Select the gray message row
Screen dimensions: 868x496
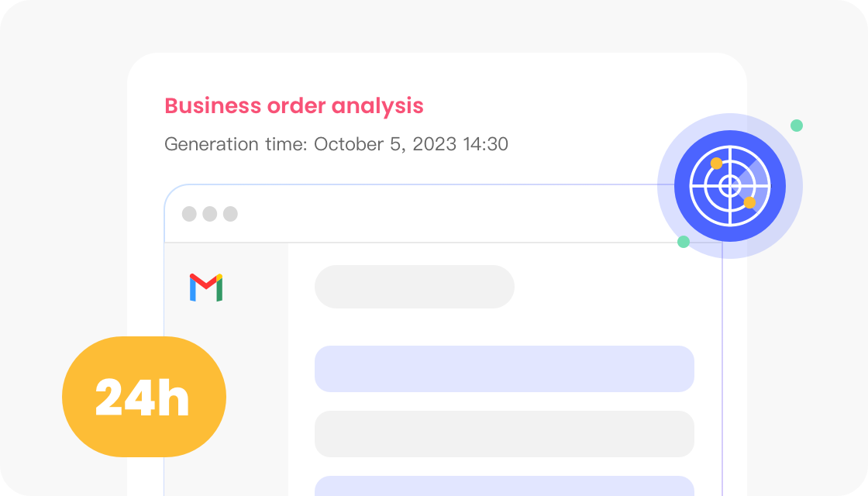tap(504, 434)
